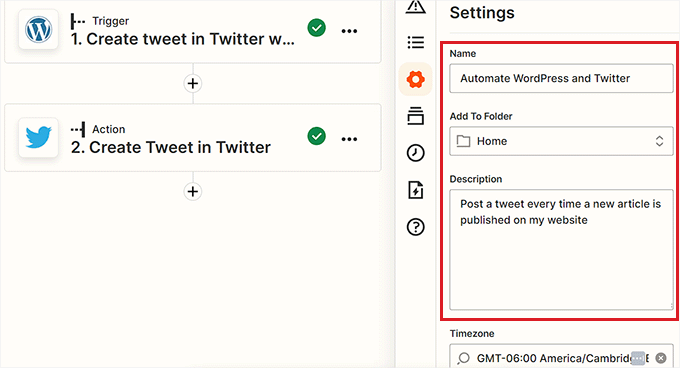Clear the timezone with the X icon
This screenshot has height=368, width=680.
point(661,358)
